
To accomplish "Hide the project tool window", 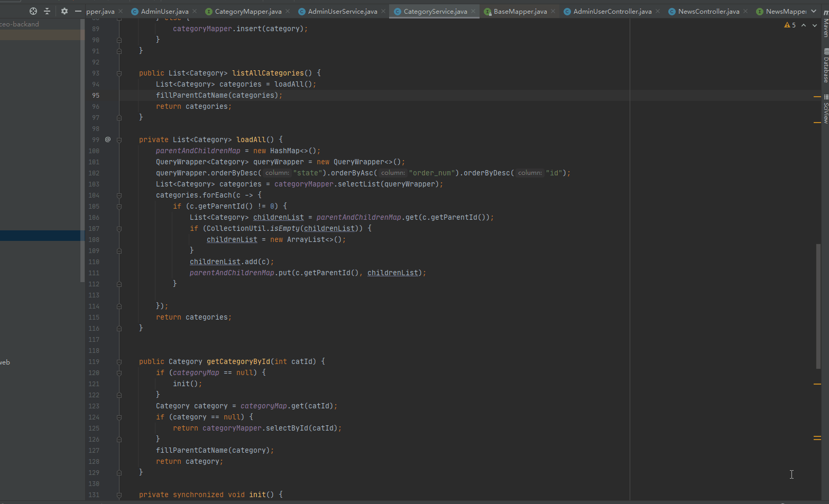I will (x=78, y=11).
